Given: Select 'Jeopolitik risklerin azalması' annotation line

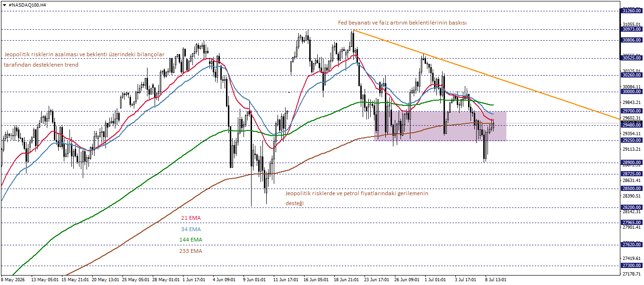Looking at the screenshot, I should coord(84,54).
